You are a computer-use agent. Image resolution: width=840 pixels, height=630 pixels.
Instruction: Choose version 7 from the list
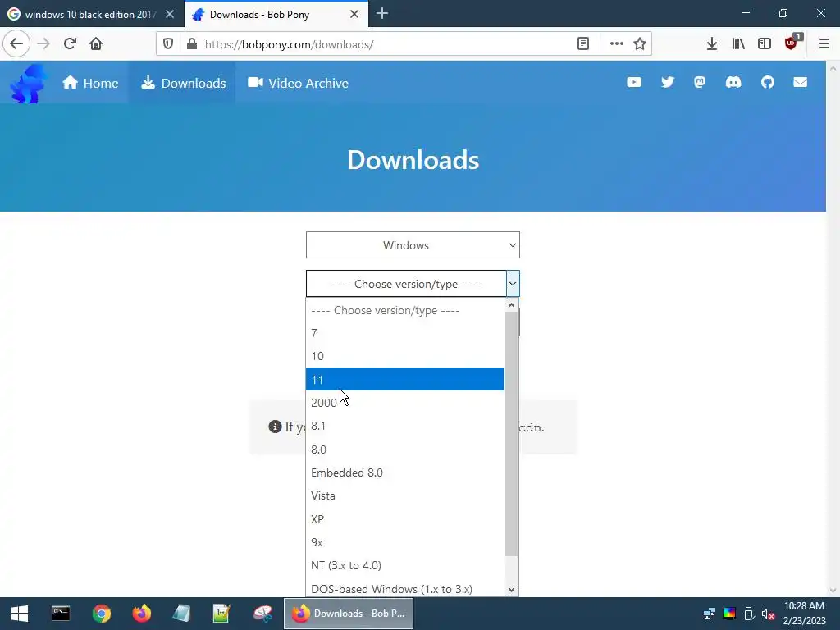[x=405, y=333]
